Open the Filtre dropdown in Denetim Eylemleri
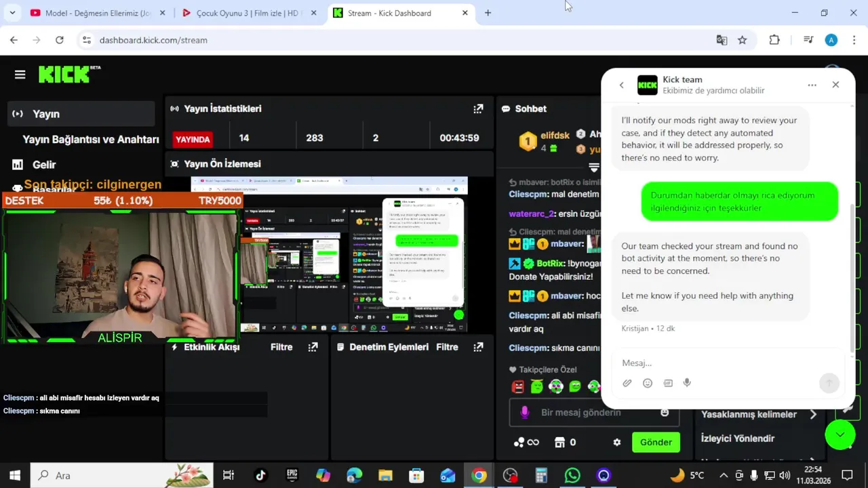 pyautogui.click(x=447, y=347)
